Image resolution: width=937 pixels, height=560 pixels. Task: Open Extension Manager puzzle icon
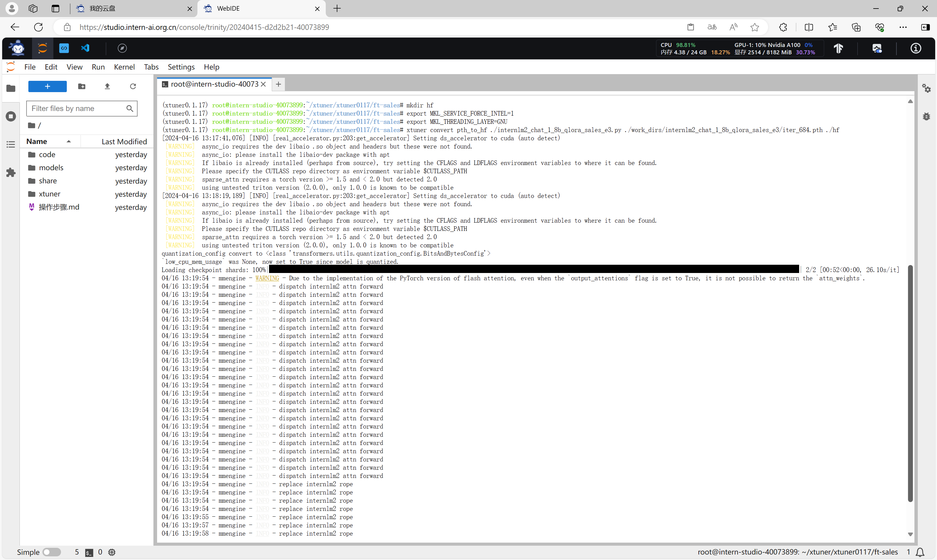coord(11,172)
